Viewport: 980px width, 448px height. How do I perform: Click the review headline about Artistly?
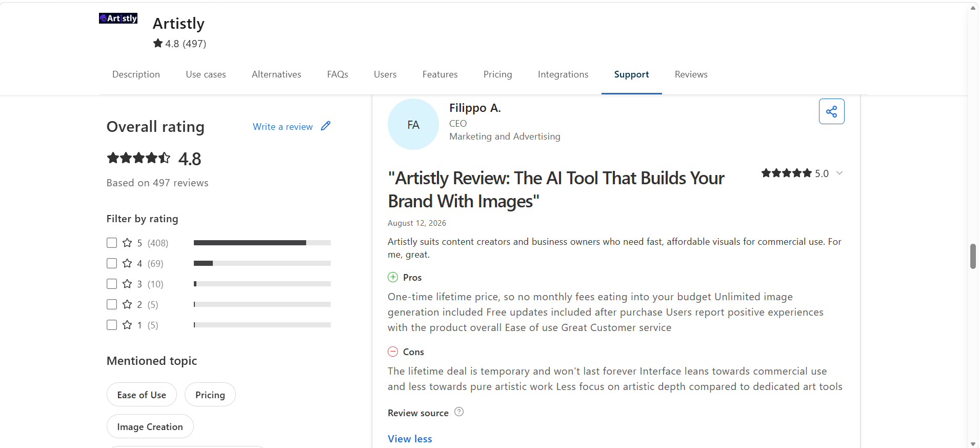coord(556,189)
